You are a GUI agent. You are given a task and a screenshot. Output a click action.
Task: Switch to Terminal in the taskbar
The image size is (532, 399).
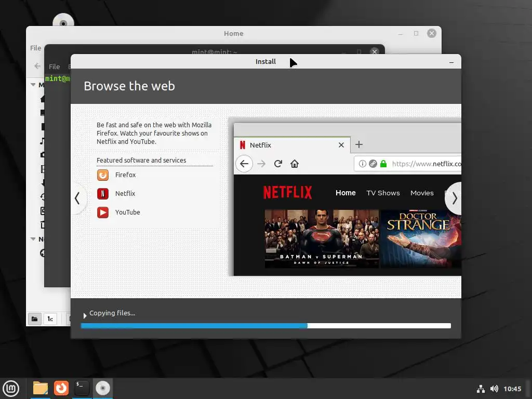[x=82, y=388]
